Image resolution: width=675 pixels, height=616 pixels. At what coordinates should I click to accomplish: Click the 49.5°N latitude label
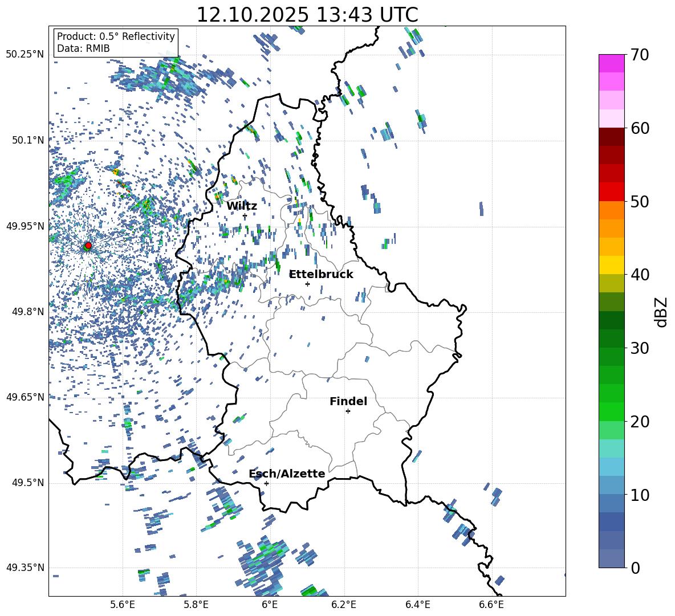[28, 483]
